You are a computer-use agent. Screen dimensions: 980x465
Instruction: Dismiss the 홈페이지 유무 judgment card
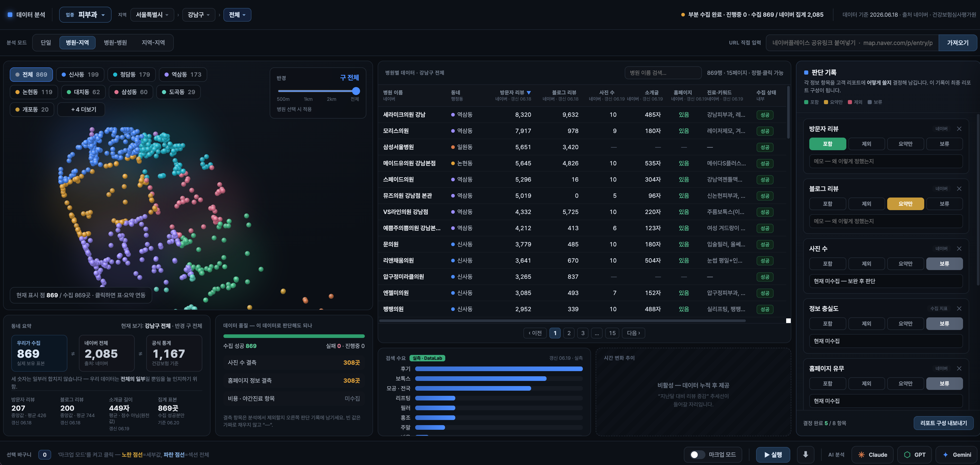click(959, 368)
